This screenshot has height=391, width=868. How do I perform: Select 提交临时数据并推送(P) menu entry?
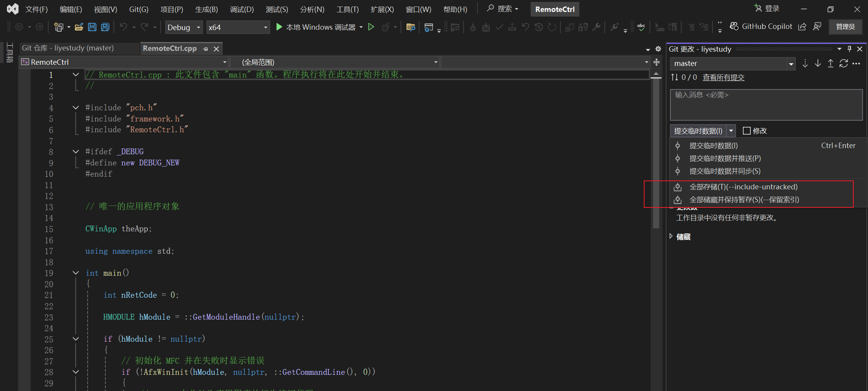(768, 158)
